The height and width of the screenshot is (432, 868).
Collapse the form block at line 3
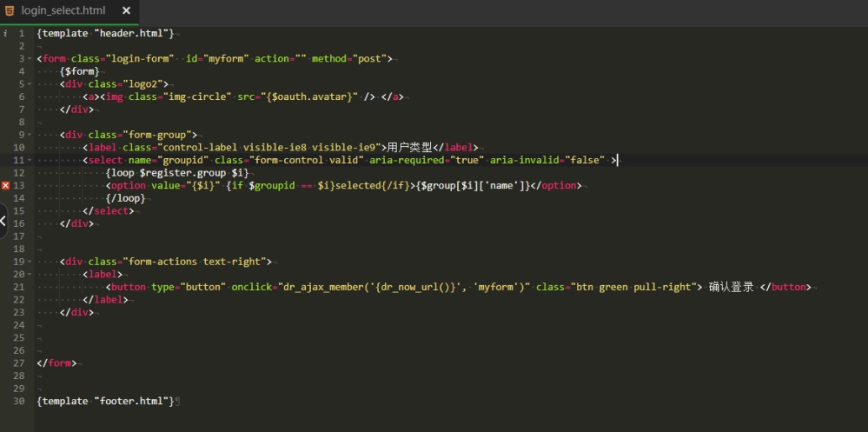pos(30,59)
